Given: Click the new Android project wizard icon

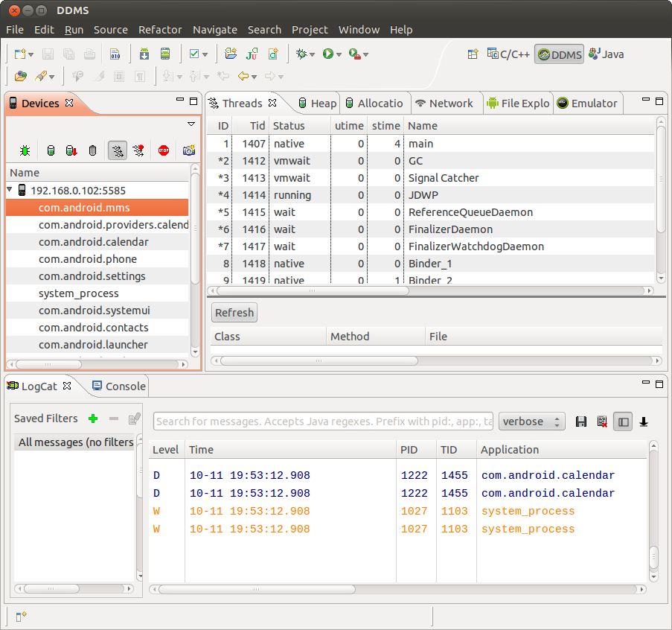Looking at the screenshot, I should (x=231, y=54).
